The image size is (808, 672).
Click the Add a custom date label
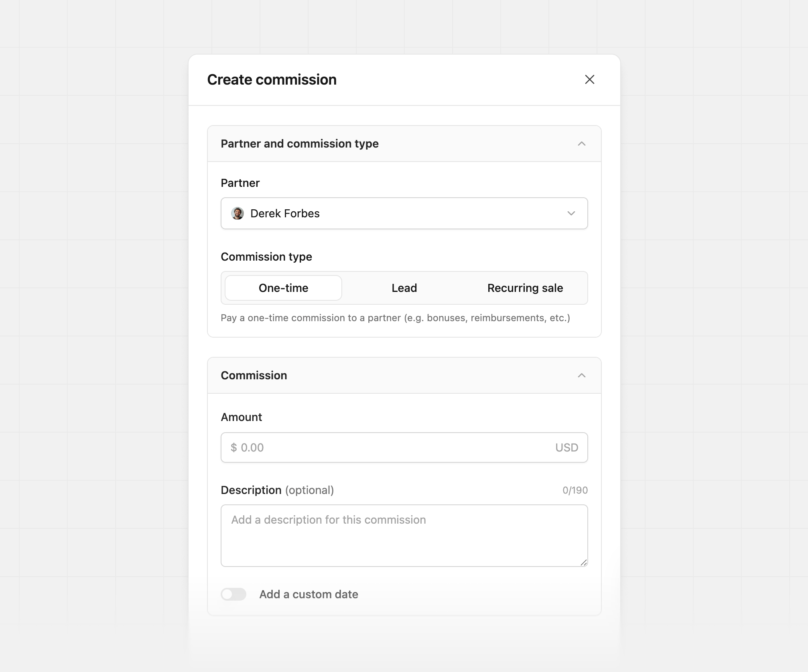(x=309, y=594)
